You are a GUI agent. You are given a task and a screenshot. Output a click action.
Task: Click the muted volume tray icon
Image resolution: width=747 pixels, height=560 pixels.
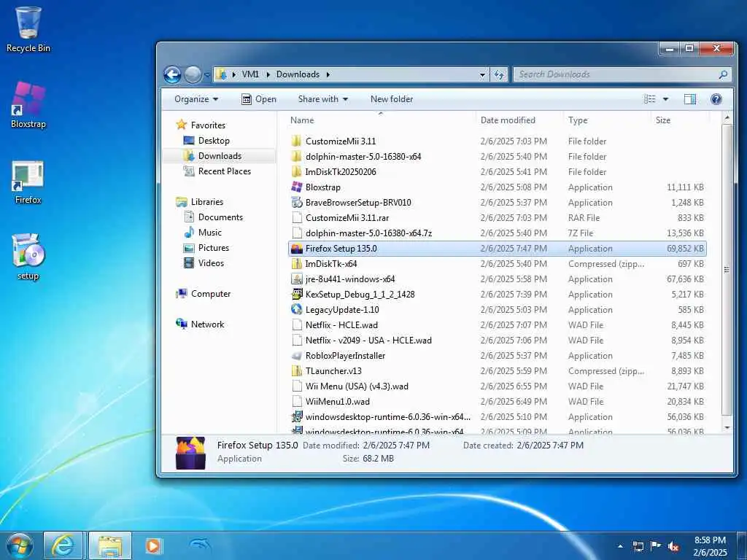pos(673,547)
